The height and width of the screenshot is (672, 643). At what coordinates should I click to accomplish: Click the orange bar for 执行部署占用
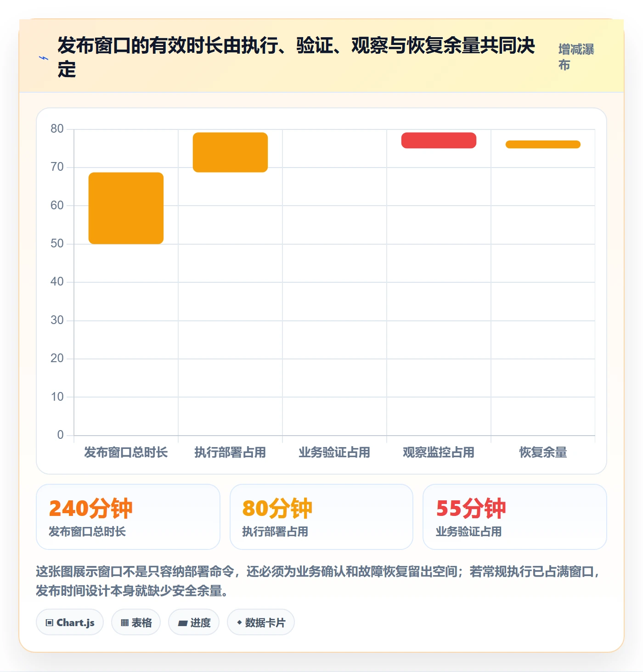[230, 152]
